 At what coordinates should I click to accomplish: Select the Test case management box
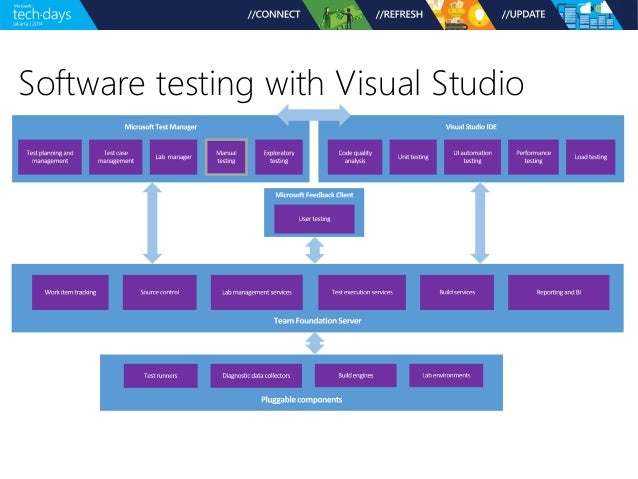point(116,157)
